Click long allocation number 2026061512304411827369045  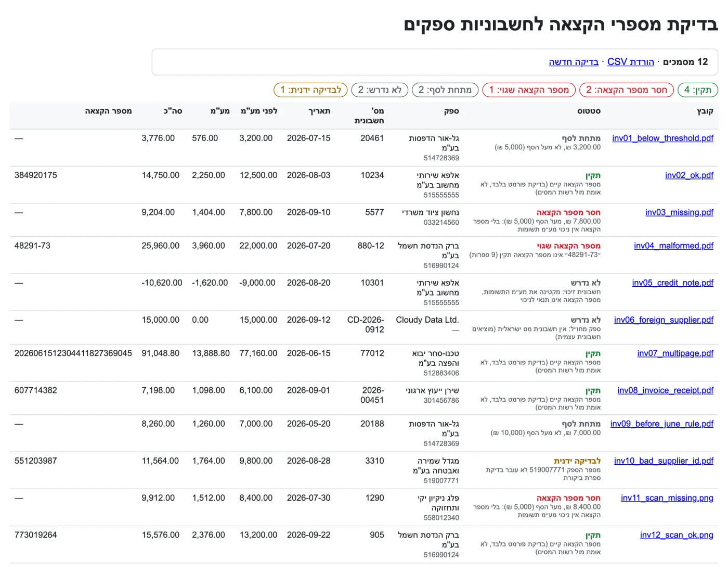[x=73, y=353]
